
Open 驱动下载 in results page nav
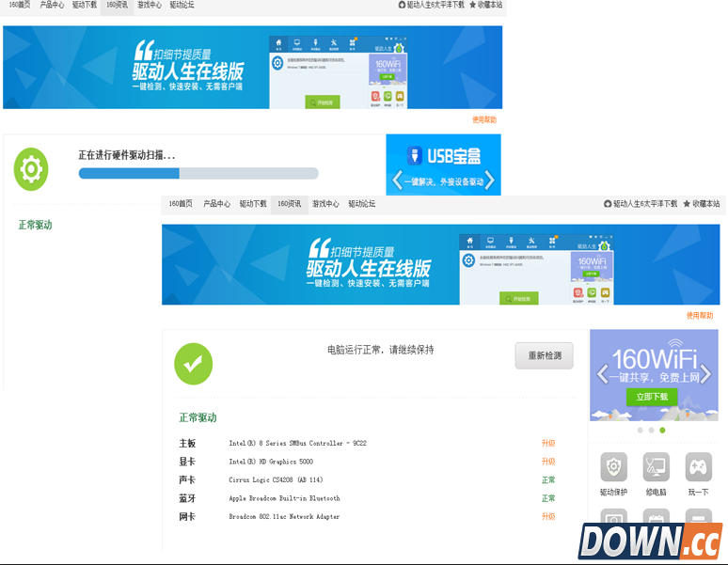(253, 204)
